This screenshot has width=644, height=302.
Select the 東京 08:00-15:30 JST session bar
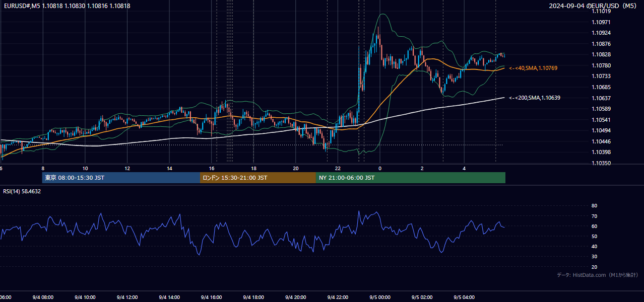[121, 178]
